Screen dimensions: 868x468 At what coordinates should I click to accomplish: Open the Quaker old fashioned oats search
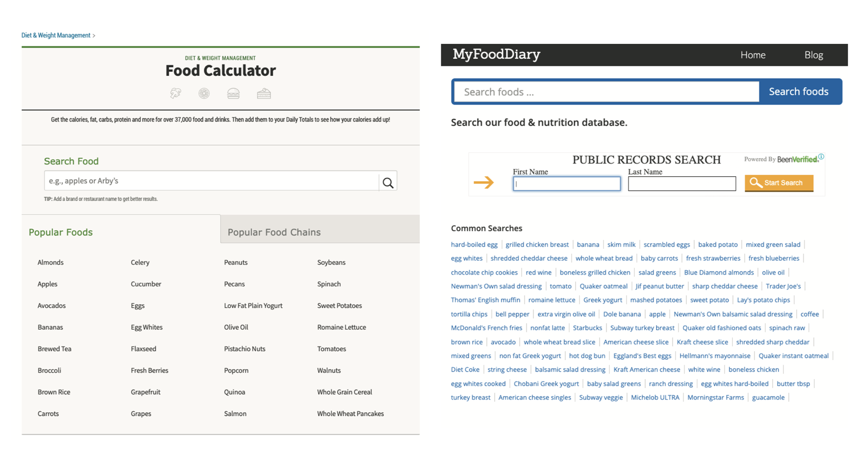[722, 328]
